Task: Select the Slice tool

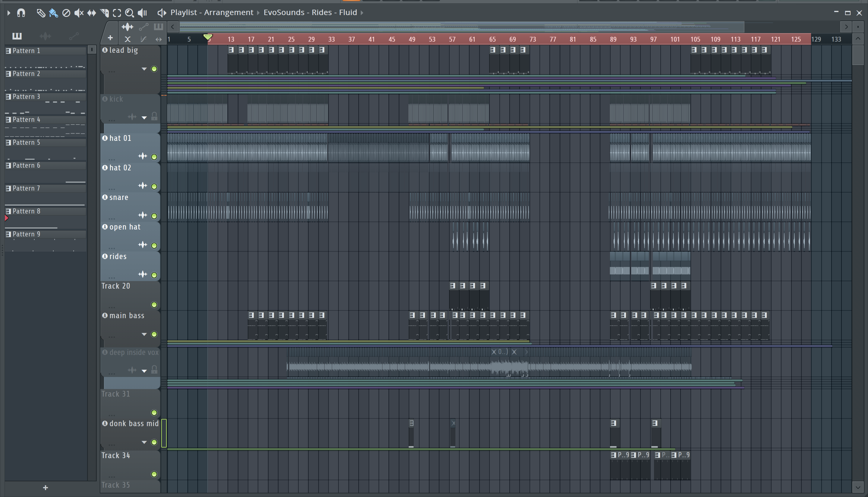Action: pos(105,13)
